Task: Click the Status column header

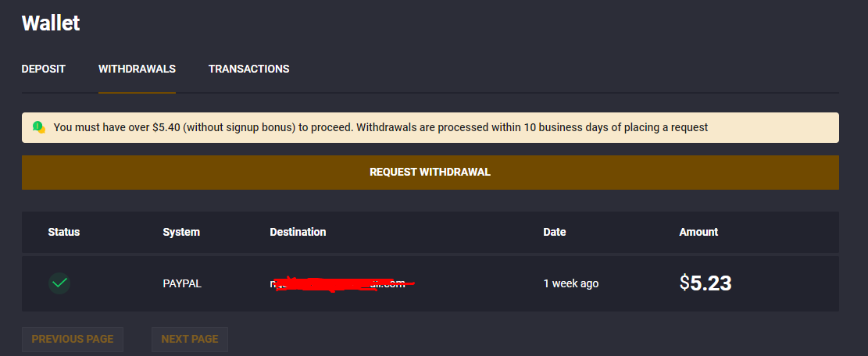Action: [64, 232]
